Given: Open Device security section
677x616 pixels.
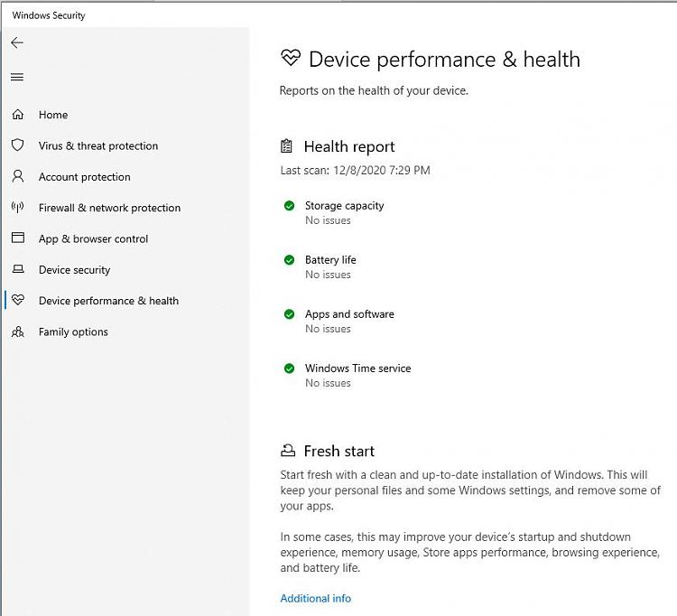Looking at the screenshot, I should 74,270.
